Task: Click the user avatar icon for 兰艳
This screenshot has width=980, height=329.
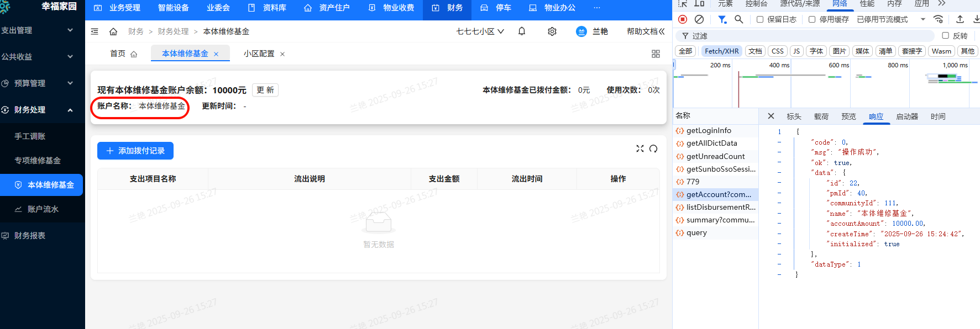Action: (x=581, y=31)
